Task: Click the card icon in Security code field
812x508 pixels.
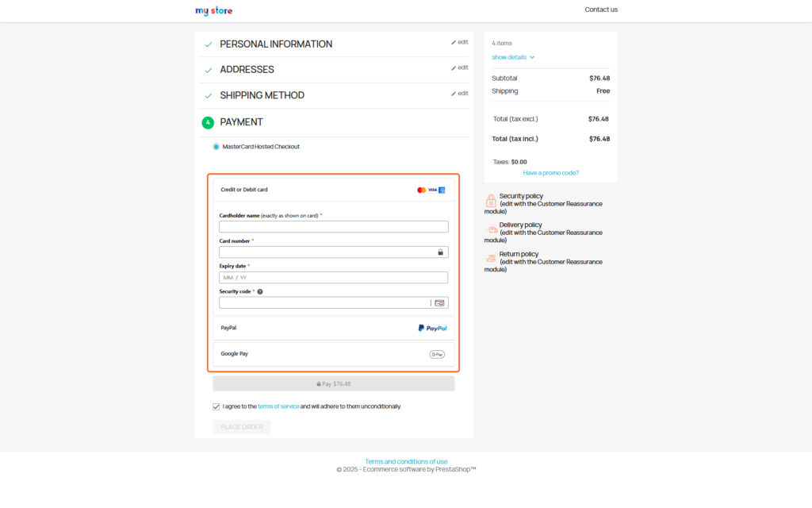Action: [441, 302]
